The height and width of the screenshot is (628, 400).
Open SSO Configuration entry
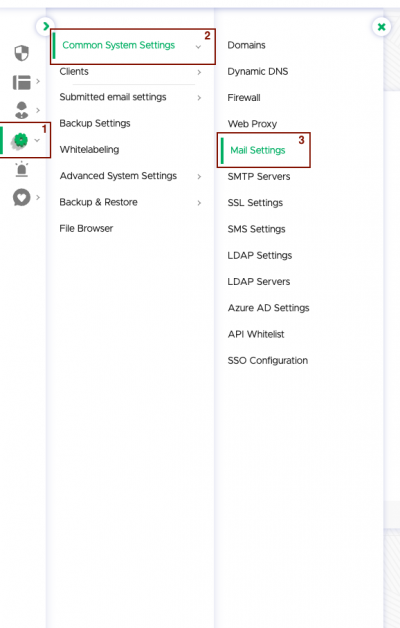coord(267,360)
